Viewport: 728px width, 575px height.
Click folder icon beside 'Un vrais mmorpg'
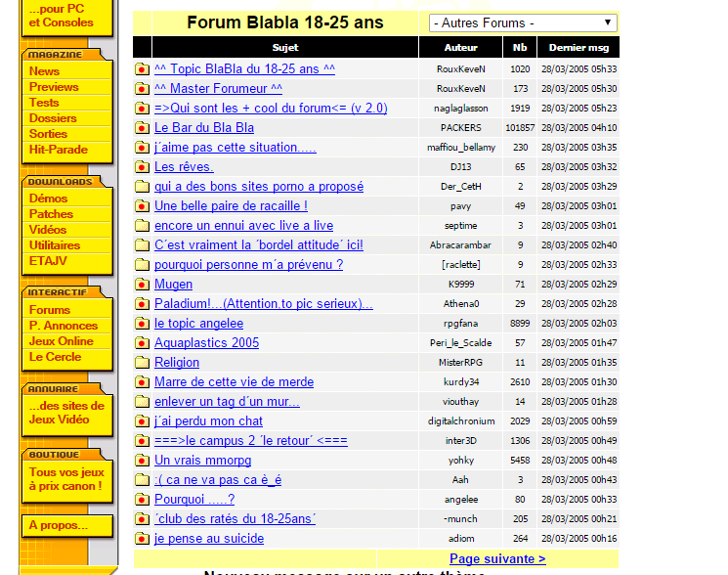[142, 461]
